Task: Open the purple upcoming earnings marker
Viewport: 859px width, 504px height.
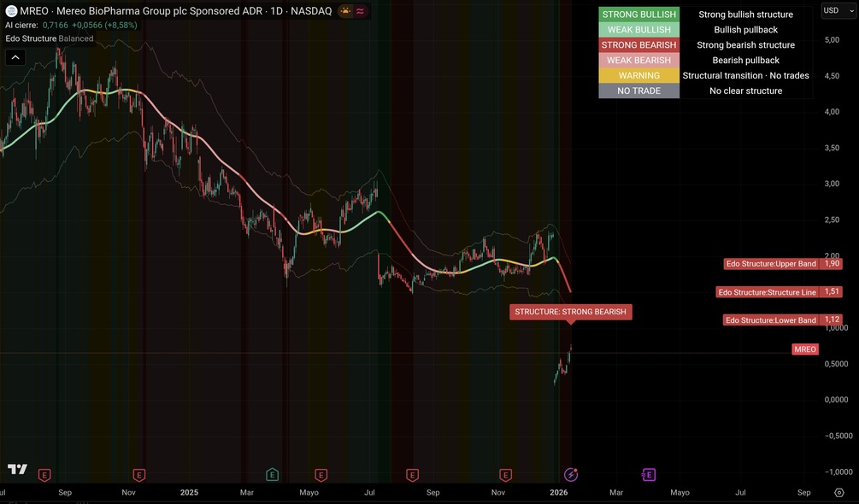Action: [649, 474]
